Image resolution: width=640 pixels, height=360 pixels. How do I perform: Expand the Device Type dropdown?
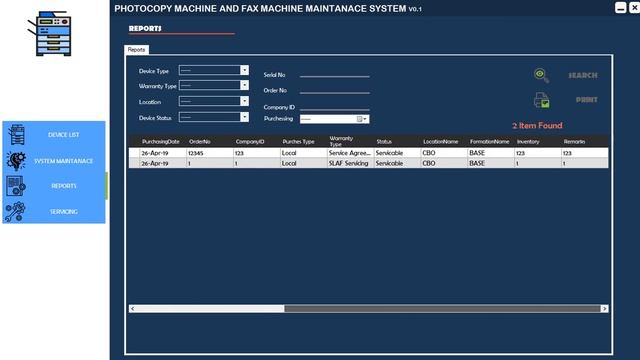click(244, 70)
